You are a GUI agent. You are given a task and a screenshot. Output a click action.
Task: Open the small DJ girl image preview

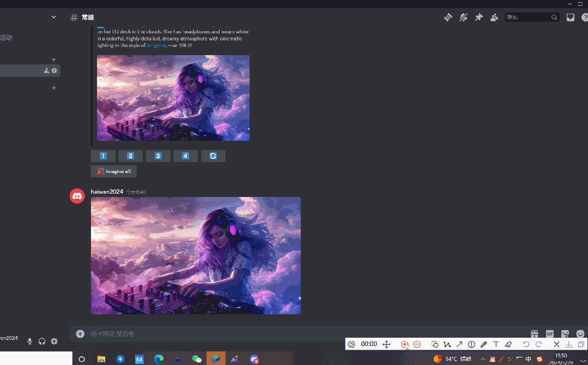(x=173, y=98)
